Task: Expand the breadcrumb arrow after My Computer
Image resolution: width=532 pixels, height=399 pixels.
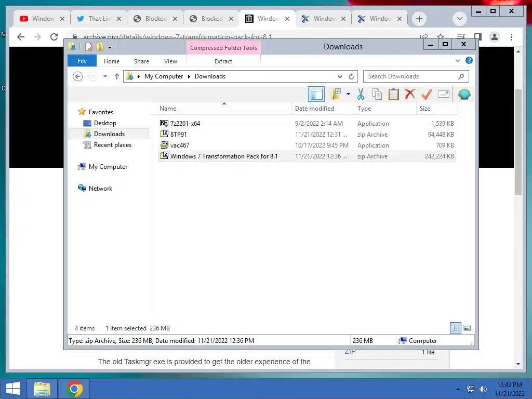Action: click(189, 76)
